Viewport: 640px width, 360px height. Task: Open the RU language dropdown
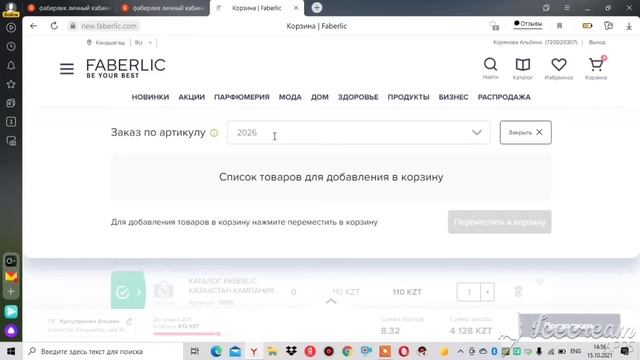tap(143, 42)
